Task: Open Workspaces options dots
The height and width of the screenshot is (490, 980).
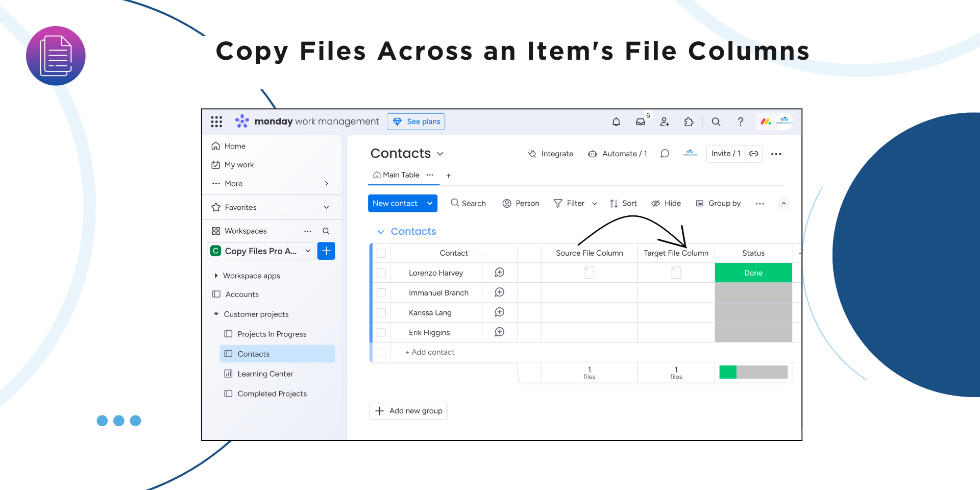Action: click(x=307, y=231)
